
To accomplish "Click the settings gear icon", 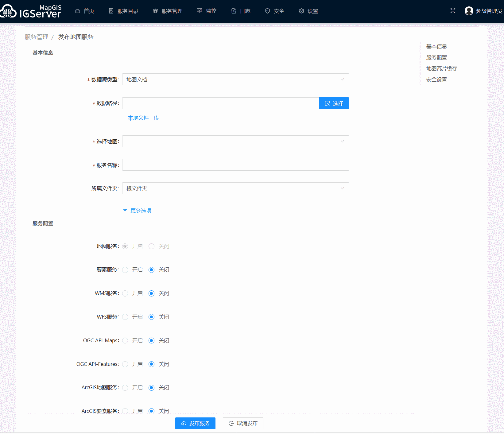I will (x=301, y=11).
